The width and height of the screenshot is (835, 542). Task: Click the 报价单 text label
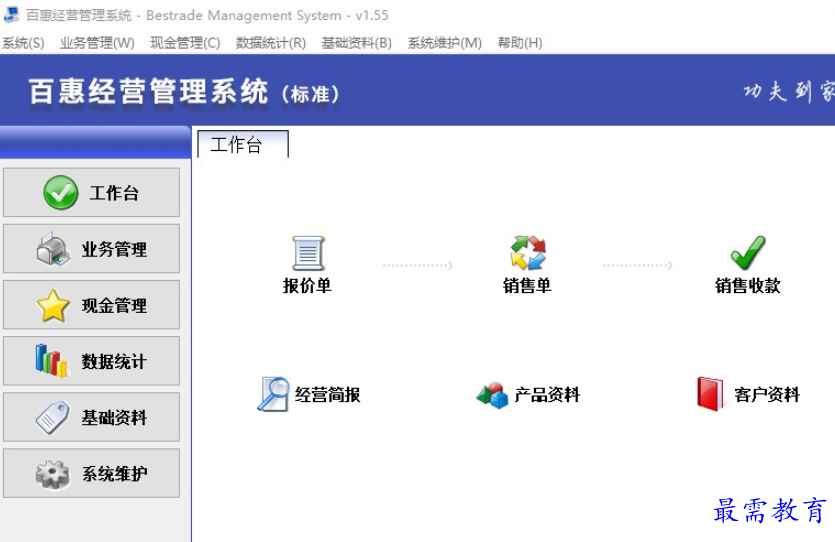(307, 285)
